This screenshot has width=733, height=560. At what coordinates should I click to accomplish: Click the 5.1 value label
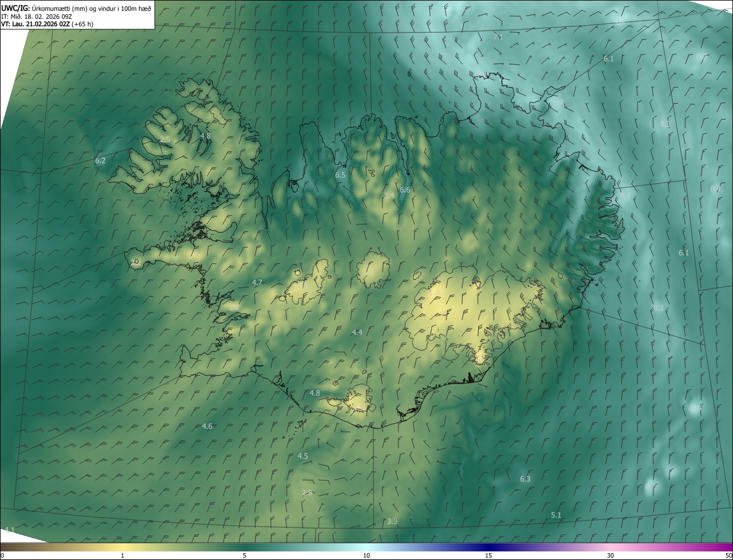pos(556,515)
